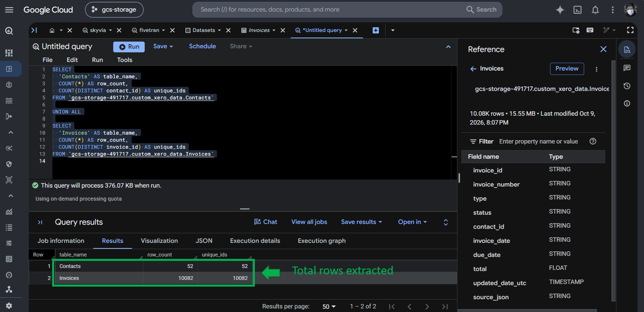Open the Tools menu
The image size is (644, 312).
(x=124, y=60)
